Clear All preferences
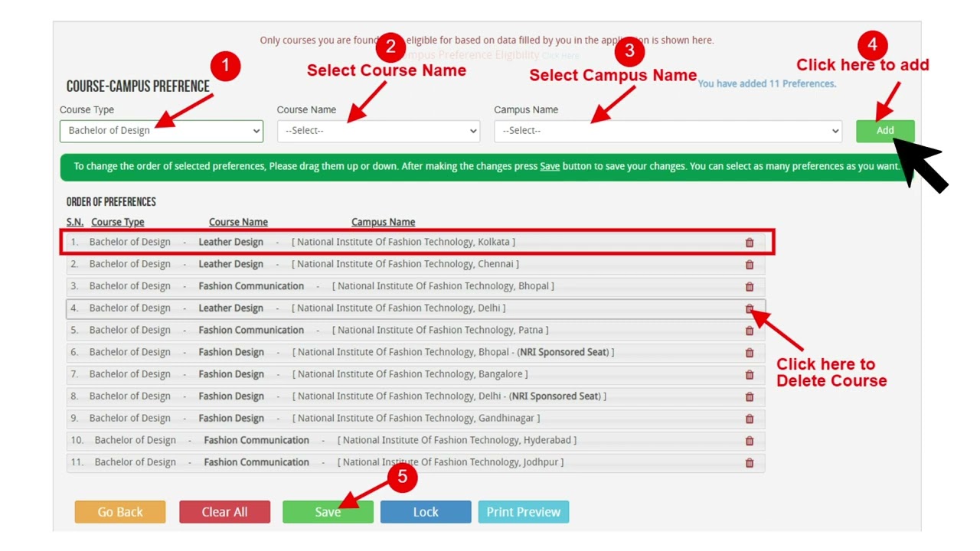 tap(224, 512)
